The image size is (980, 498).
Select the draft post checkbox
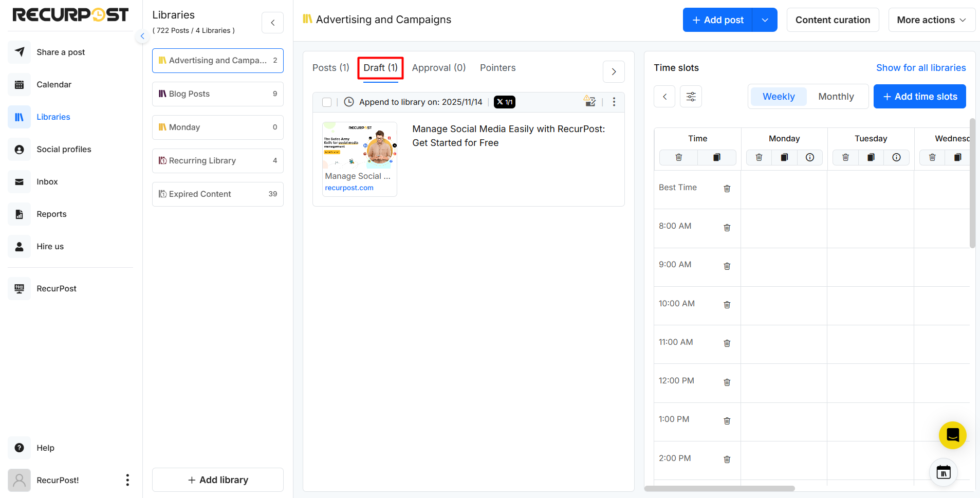pos(327,102)
